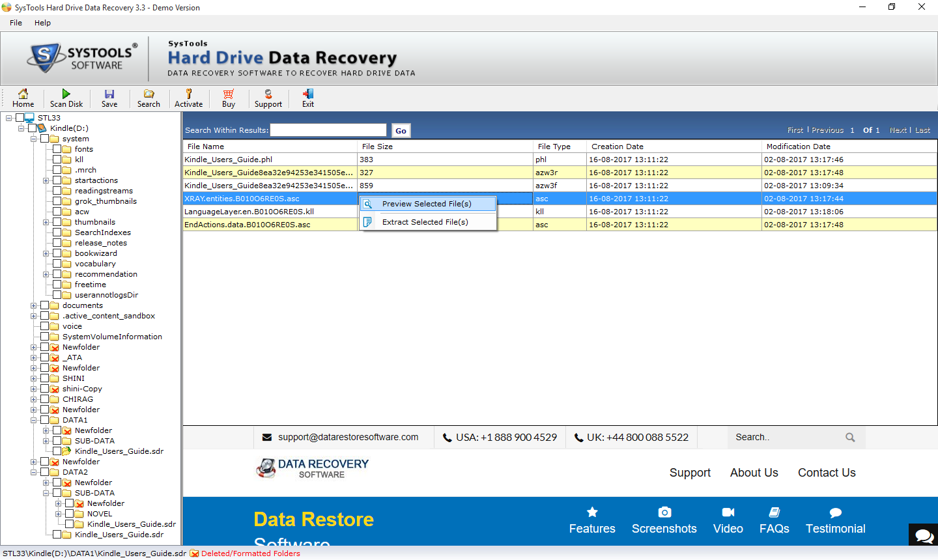Click the Home toolbar icon
The height and width of the screenshot is (560, 938).
[23, 94]
